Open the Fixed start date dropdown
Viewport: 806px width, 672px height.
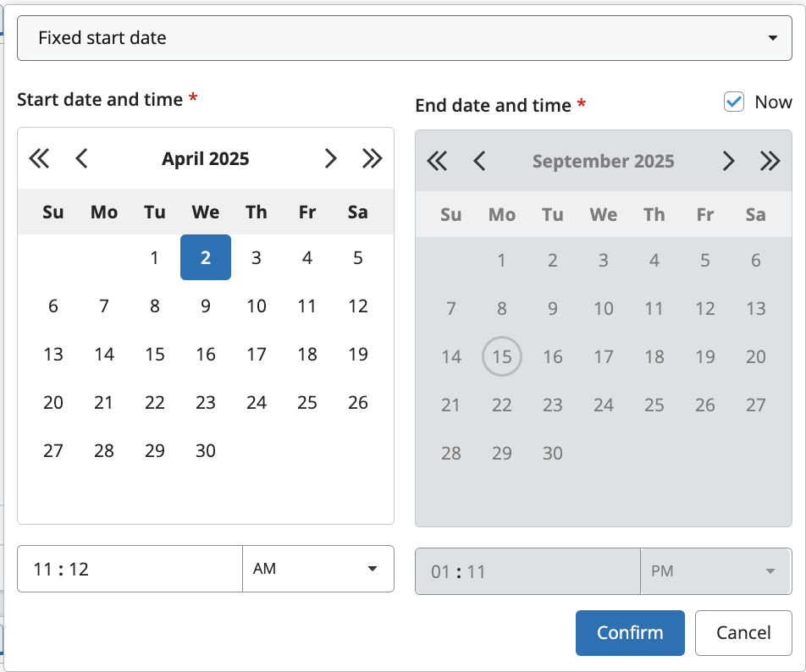(405, 38)
